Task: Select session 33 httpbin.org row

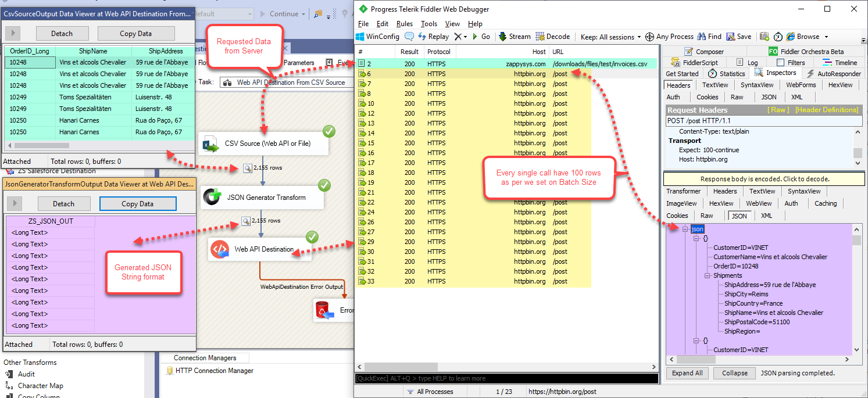Action: [x=473, y=281]
